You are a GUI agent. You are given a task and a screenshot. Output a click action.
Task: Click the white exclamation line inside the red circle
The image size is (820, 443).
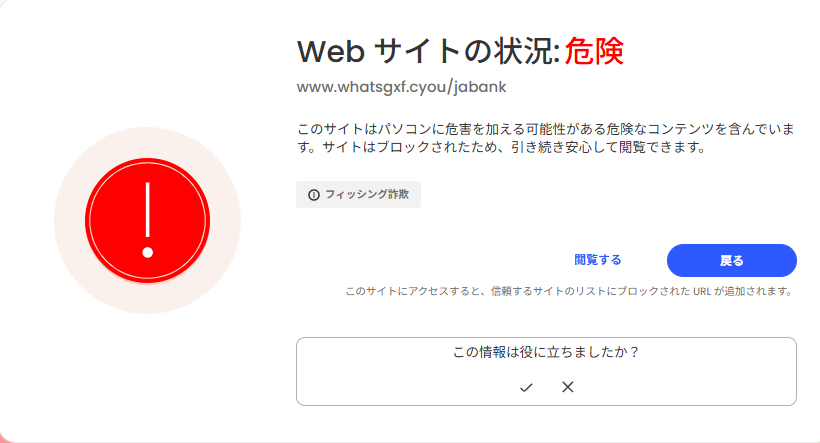click(147, 209)
